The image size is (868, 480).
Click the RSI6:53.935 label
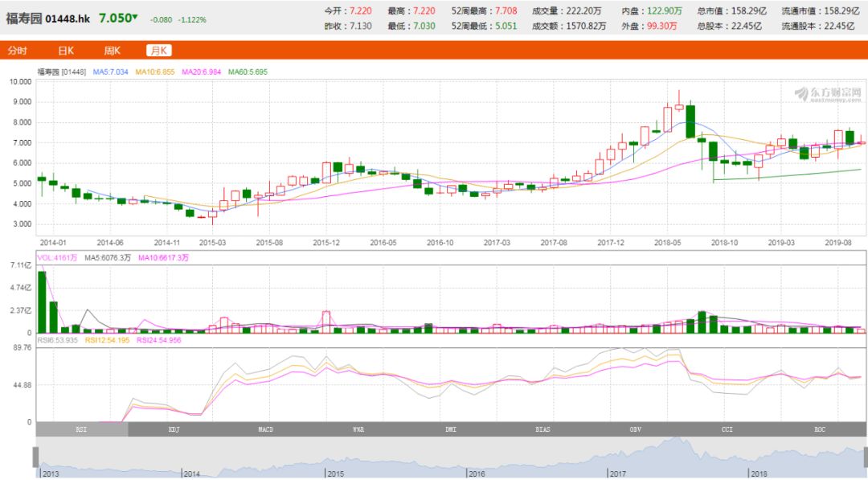[x=58, y=340]
